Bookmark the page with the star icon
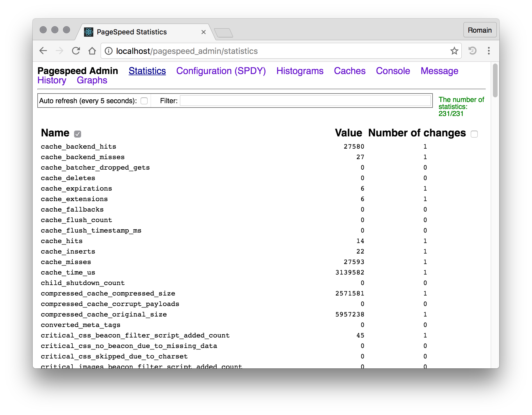The height and width of the screenshot is (415, 532). click(454, 51)
